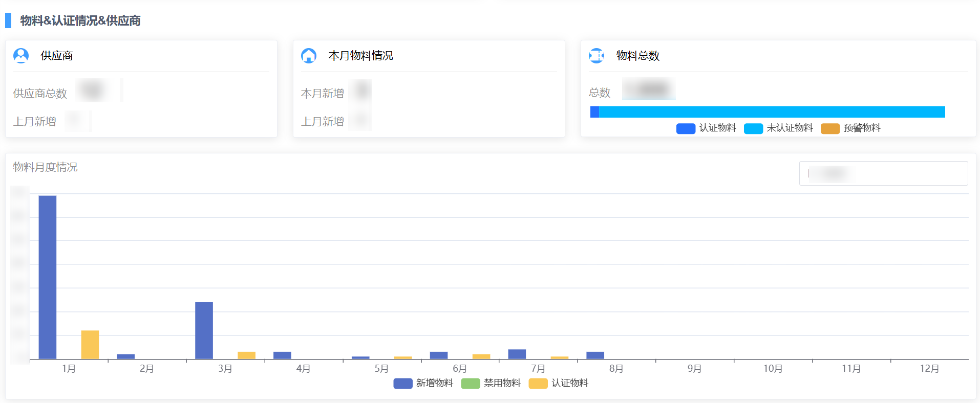Click the 供应商总数 value
The width and height of the screenshot is (980, 403).
(94, 91)
